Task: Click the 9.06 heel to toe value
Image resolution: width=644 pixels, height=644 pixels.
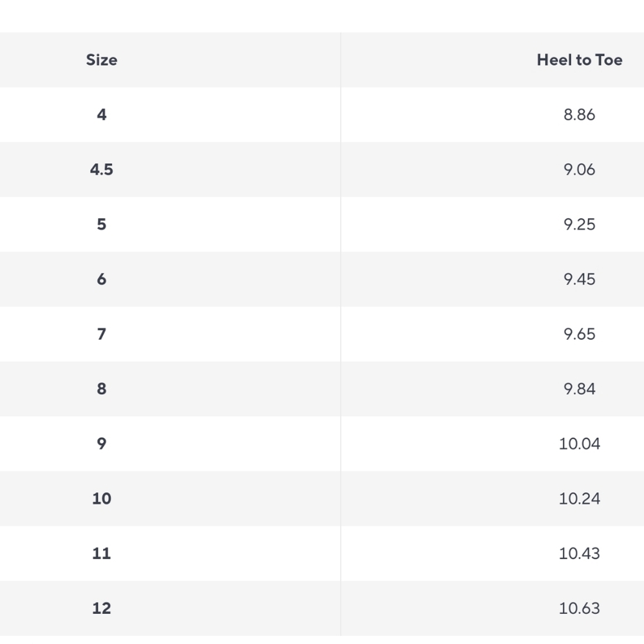Action: 579,169
